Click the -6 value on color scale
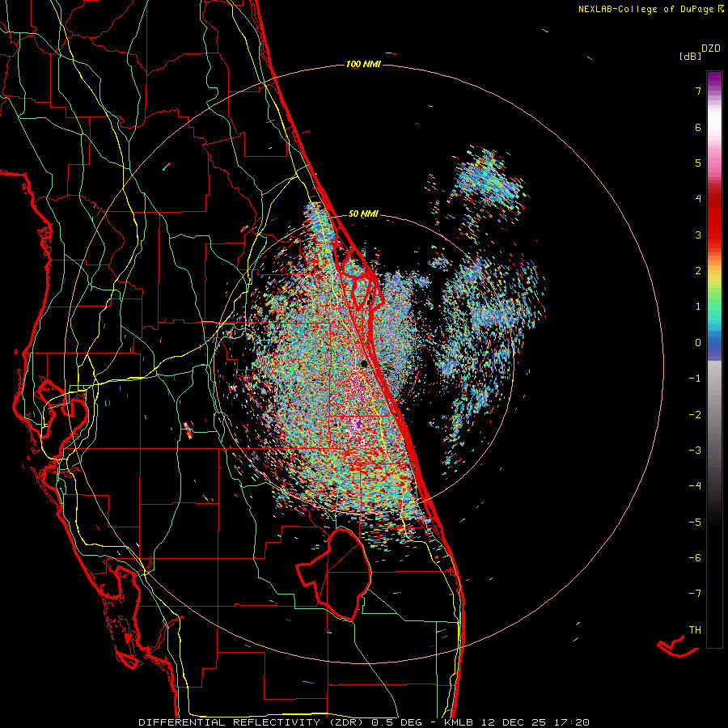The width and height of the screenshot is (728, 728). [695, 557]
